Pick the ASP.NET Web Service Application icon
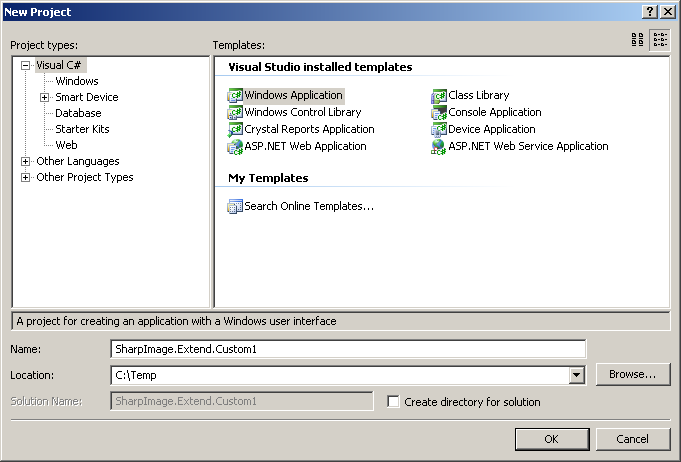This screenshot has width=681, height=462. click(x=439, y=147)
